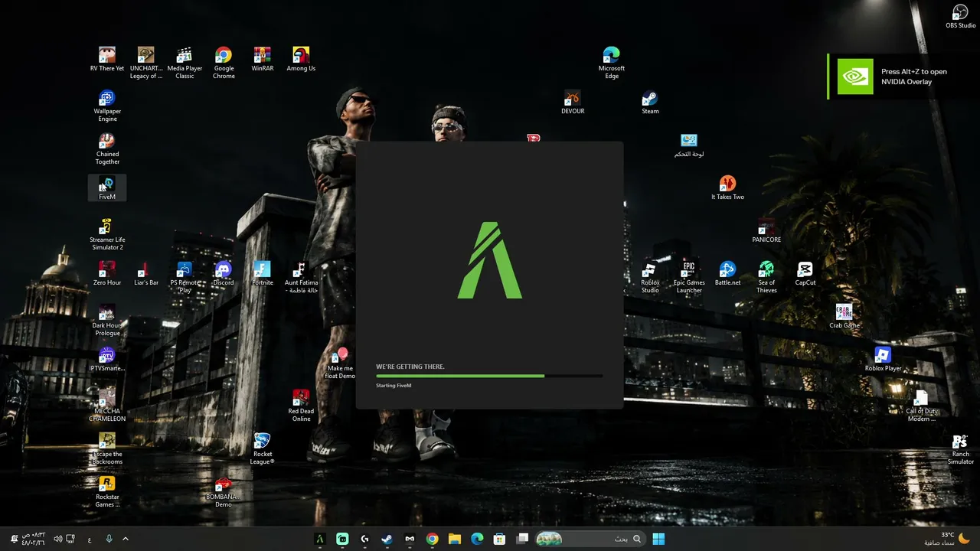The height and width of the screenshot is (551, 980).
Task: Open Streamer Life Simulator 2 shortcut
Action: click(107, 234)
